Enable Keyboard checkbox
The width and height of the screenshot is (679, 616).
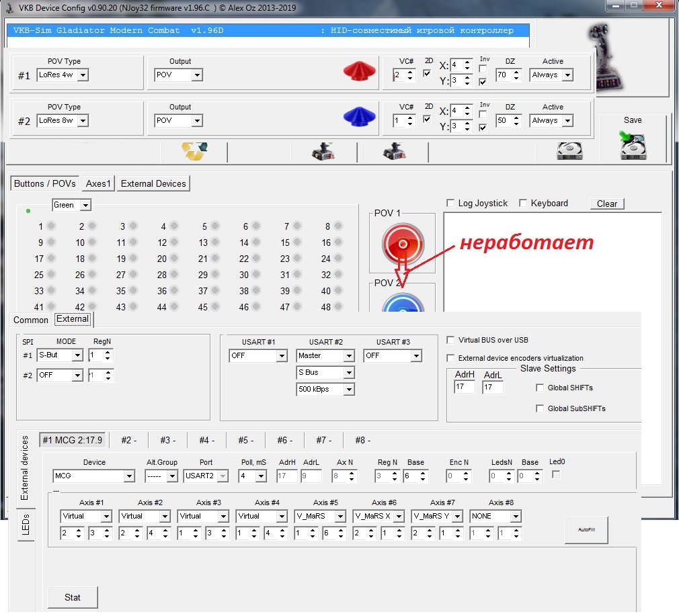pyautogui.click(x=523, y=203)
